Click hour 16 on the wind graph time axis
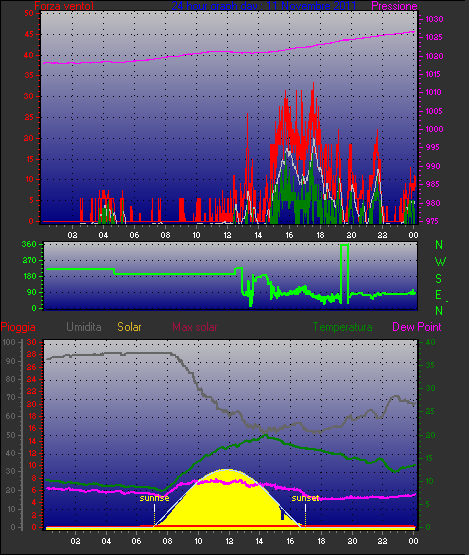The image size is (469, 555). point(289,235)
